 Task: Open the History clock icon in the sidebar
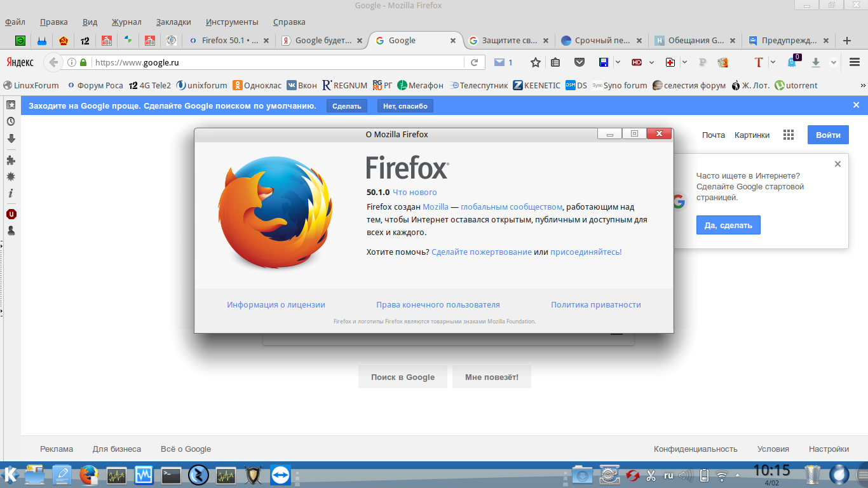[x=11, y=121]
